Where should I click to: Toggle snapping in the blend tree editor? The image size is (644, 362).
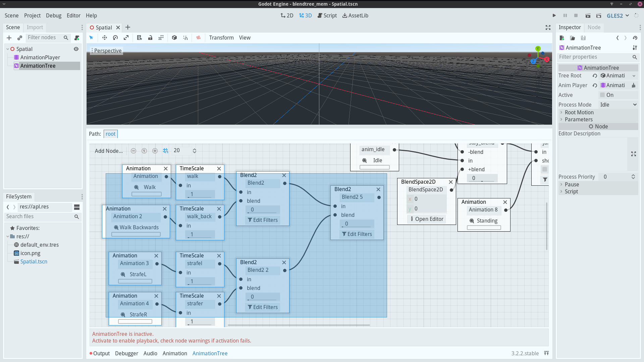tap(166, 150)
